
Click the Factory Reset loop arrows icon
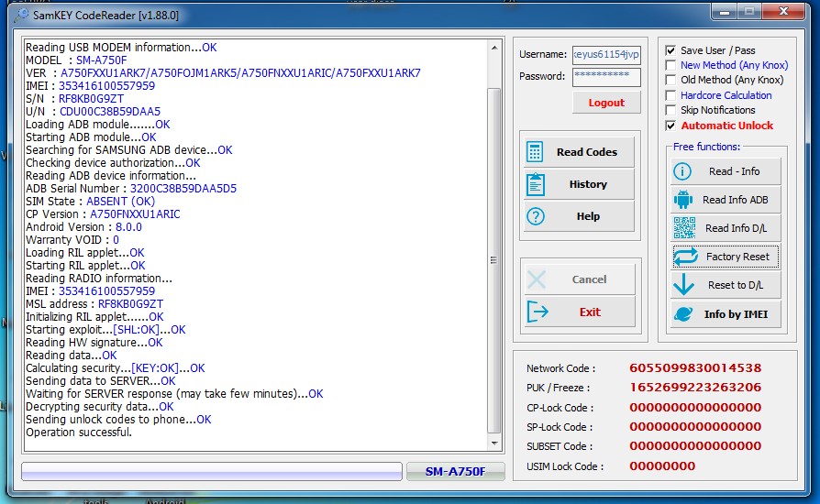685,257
